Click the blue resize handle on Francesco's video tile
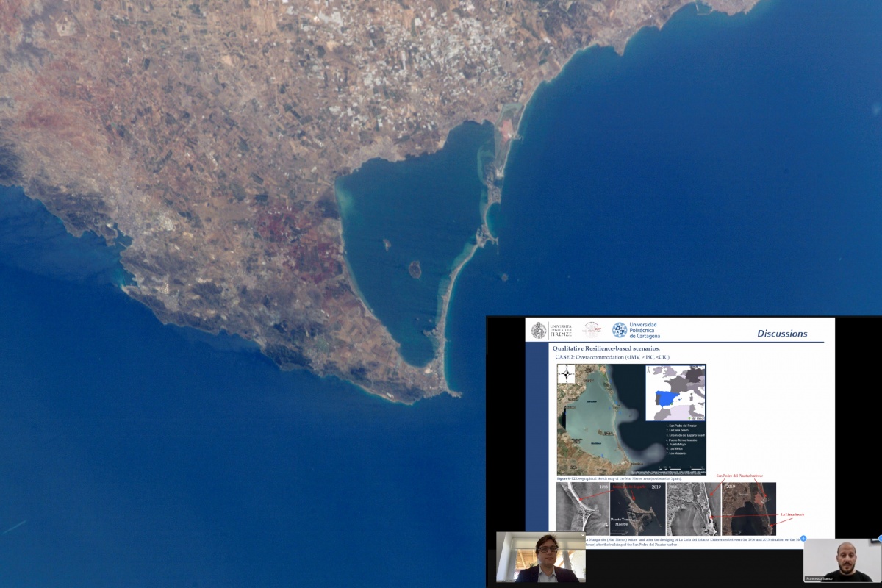Viewport: 882px width, 588px height. (x=803, y=538)
